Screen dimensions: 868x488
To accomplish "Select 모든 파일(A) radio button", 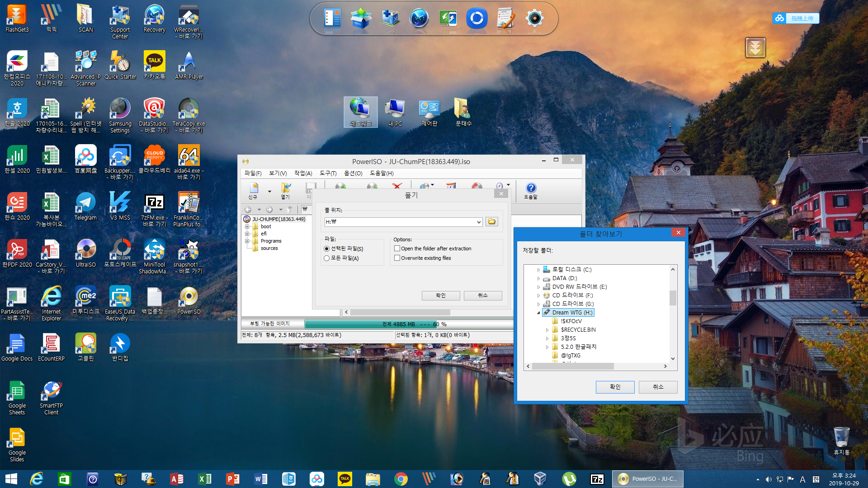I will point(326,258).
